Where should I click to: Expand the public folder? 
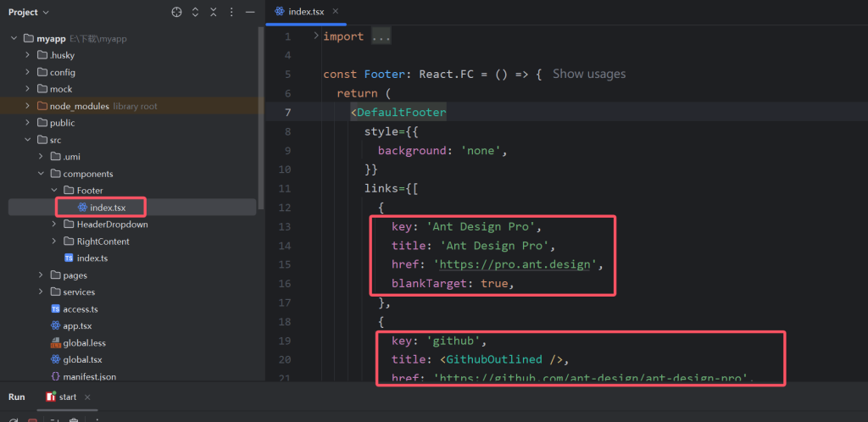(27, 123)
